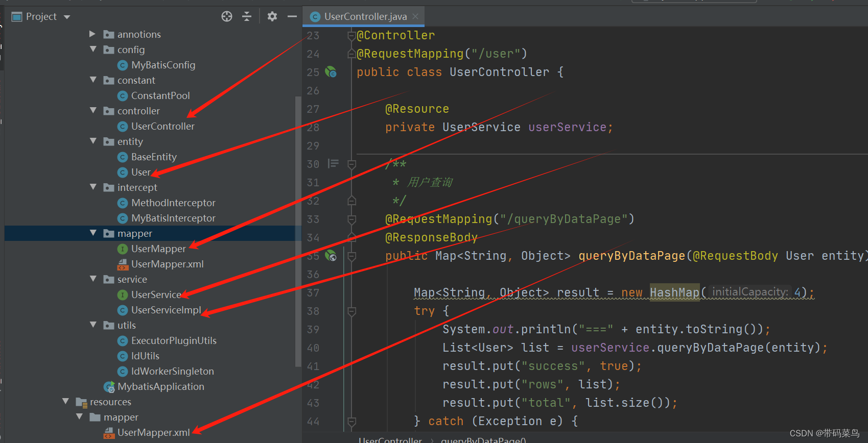Open ConstantPool class
This screenshot has width=868, height=443.
coord(160,95)
